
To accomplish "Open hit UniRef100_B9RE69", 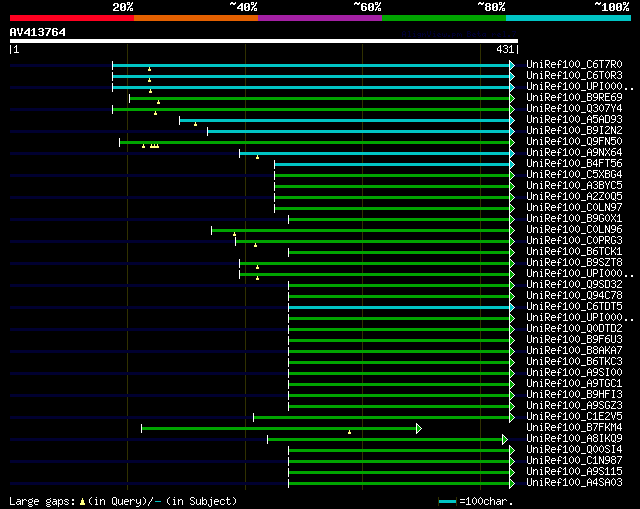I will point(574,98).
